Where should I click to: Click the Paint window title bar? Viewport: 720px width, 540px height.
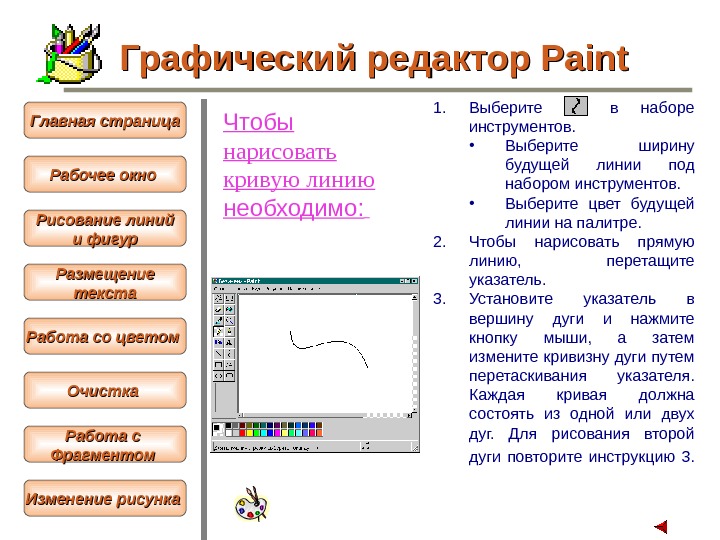point(315,281)
